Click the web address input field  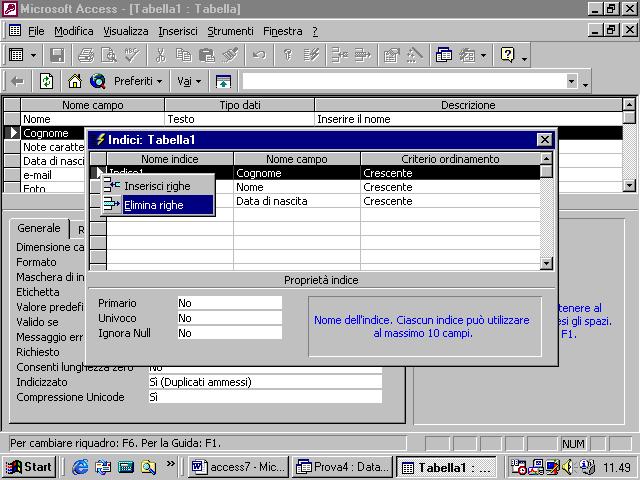(x=404, y=81)
